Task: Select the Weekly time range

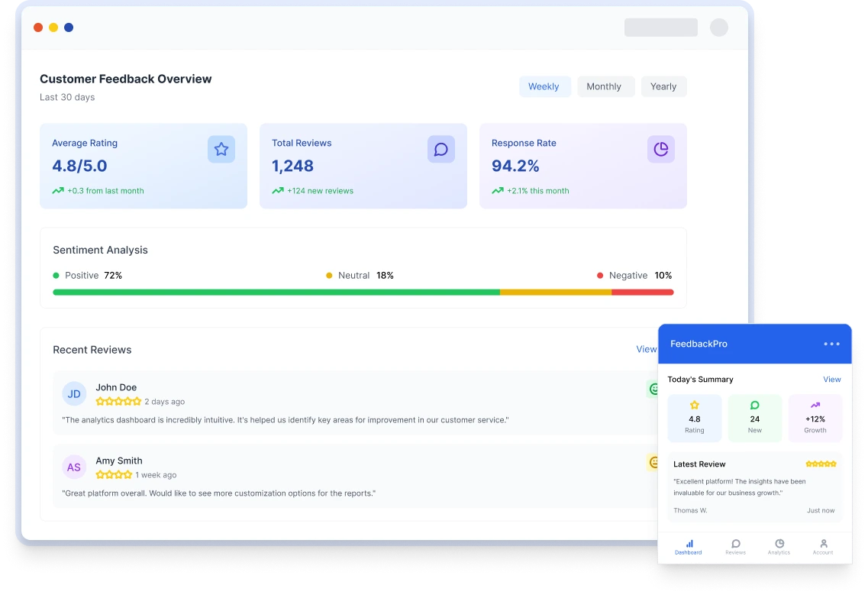Action: [544, 87]
